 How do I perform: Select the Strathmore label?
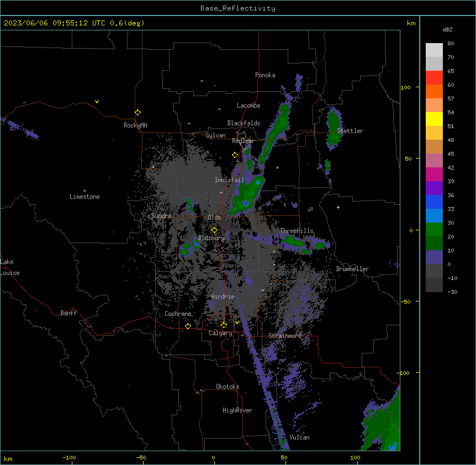coord(285,336)
